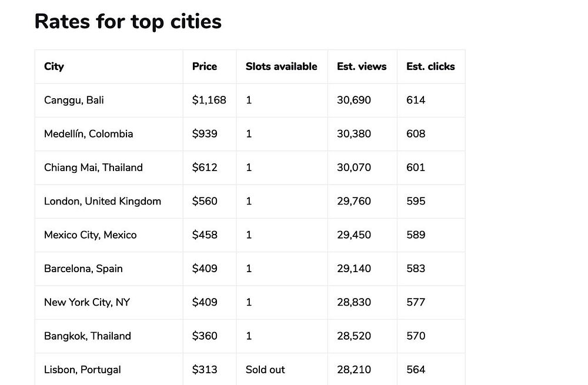
Task: Click the Sold out cell for Lisbon
Action: tap(265, 370)
